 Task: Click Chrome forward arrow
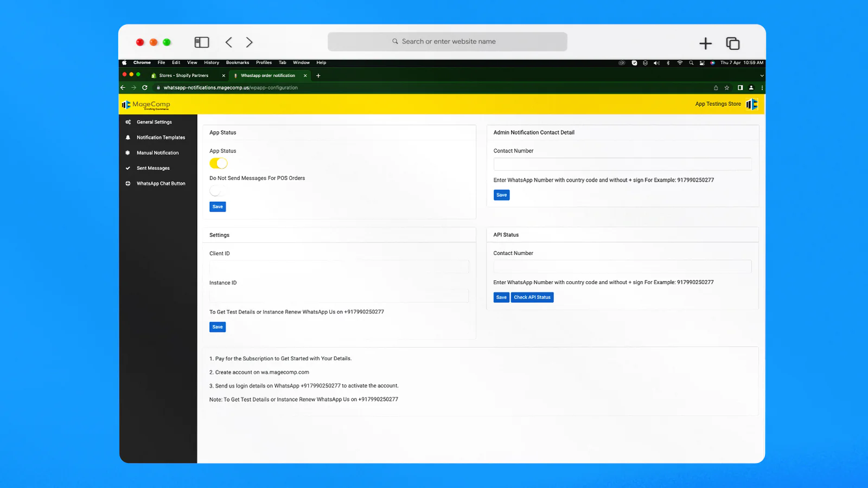[x=133, y=87]
